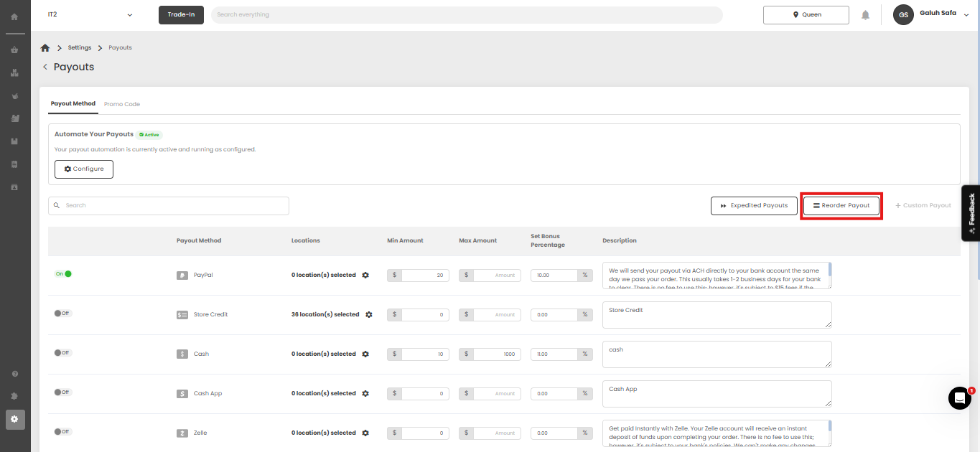Enable the Zelle payout toggle

[63, 432]
